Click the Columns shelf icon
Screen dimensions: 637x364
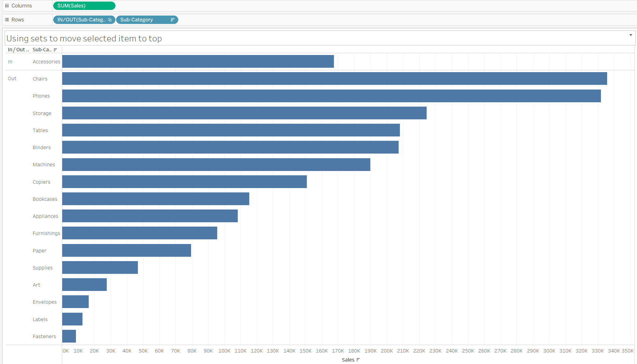pos(7,6)
